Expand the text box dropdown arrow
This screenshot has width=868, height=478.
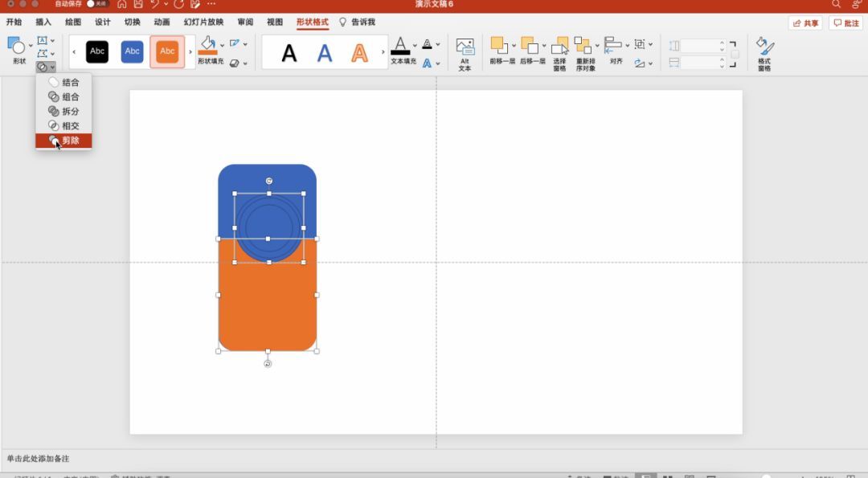[x=52, y=41]
